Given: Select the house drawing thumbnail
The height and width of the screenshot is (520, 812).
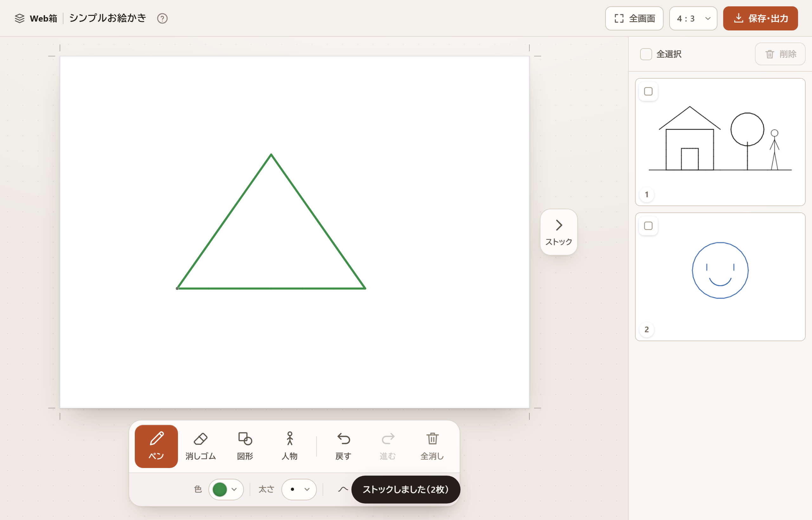Looking at the screenshot, I should click(x=720, y=142).
